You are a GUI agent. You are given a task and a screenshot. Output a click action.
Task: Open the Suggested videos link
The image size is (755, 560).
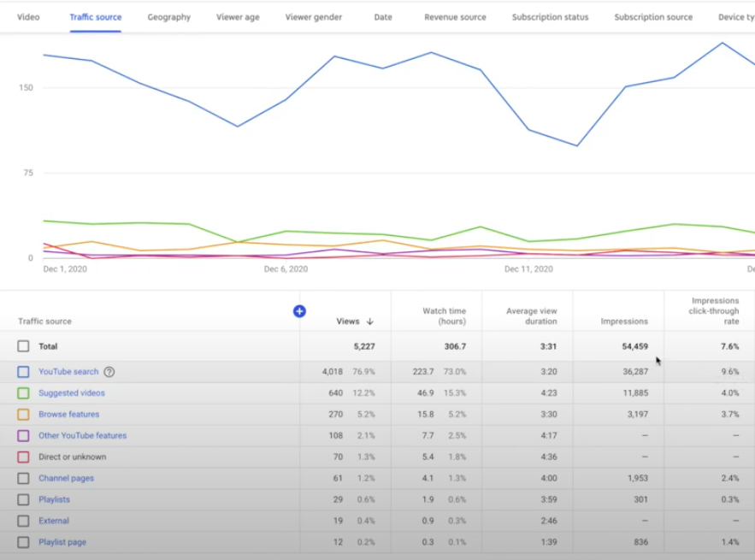point(72,393)
